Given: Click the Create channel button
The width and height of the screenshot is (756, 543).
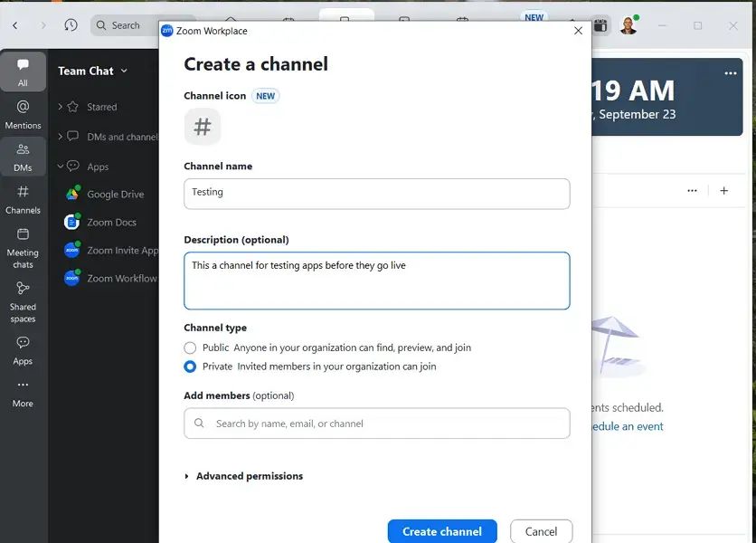Looking at the screenshot, I should pos(442,531).
